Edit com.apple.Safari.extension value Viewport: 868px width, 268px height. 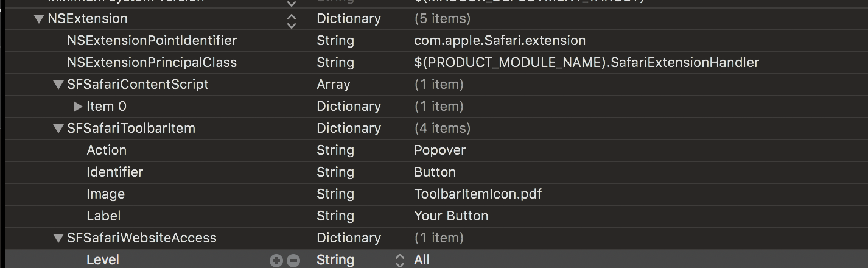pyautogui.click(x=500, y=41)
